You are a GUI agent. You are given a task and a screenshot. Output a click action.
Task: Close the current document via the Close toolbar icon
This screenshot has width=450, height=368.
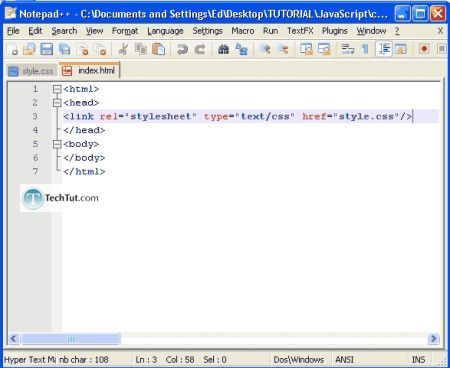pyautogui.click(x=83, y=49)
